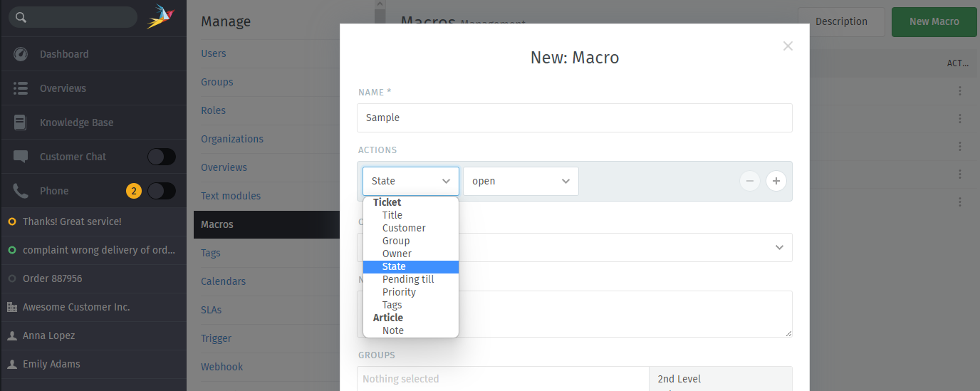The height and width of the screenshot is (391, 980).
Task: Click the note textarea
Action: [x=575, y=314]
